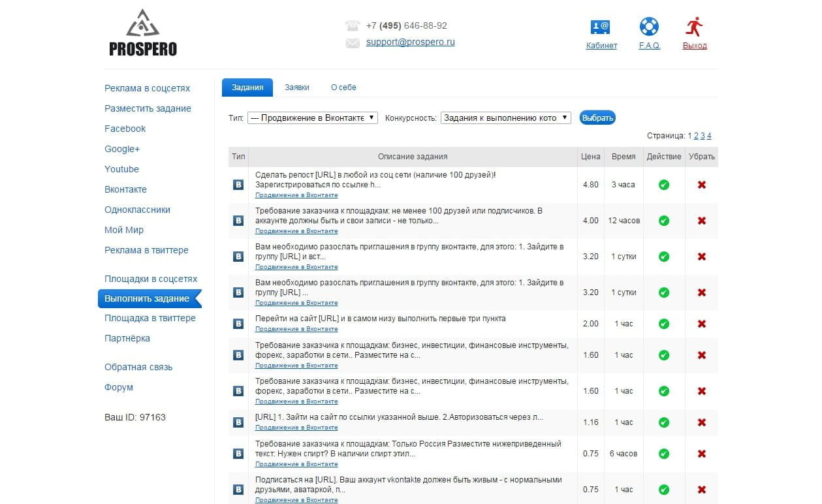Image resolution: width=822 pixels, height=504 pixels.
Task: Open Форум in sidebar
Action: pyautogui.click(x=119, y=387)
